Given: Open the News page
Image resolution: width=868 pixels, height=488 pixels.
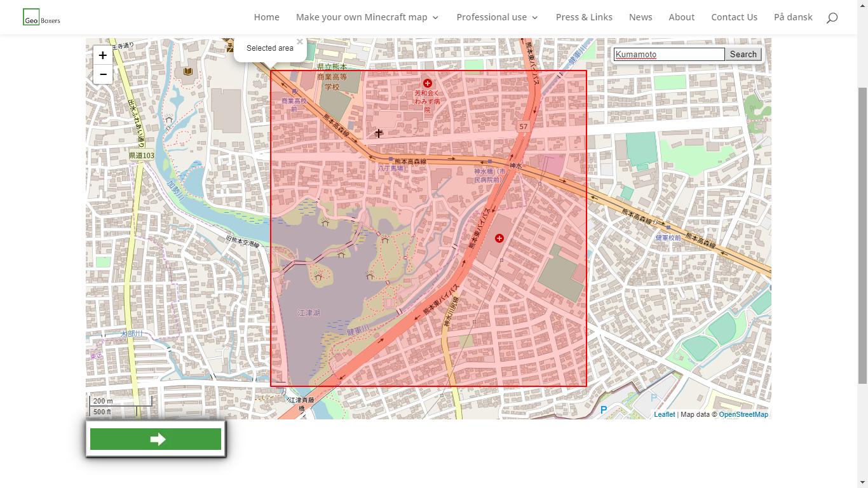Looking at the screenshot, I should point(641,17).
